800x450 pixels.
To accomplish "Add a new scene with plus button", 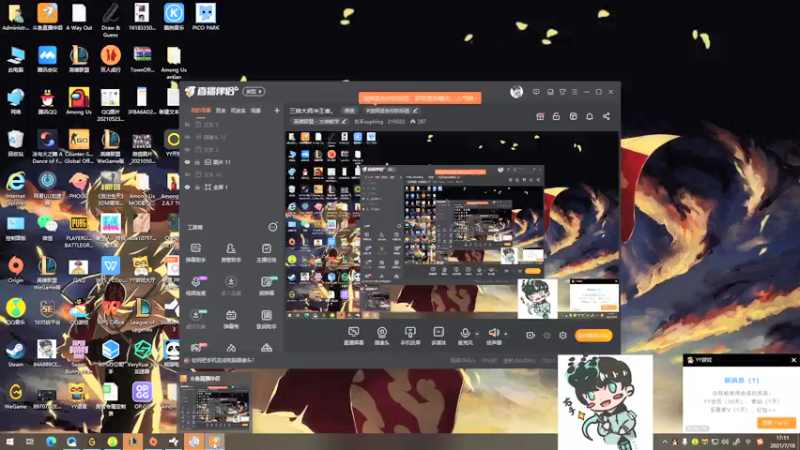I will 277,110.
